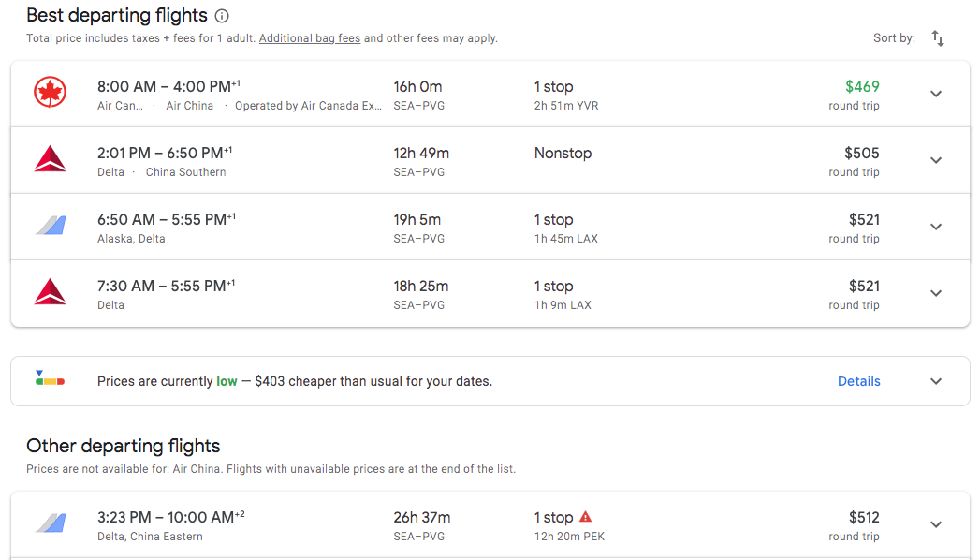The image size is (980, 560).
Task: Expand the low prices insight panel
Action: pos(936,381)
